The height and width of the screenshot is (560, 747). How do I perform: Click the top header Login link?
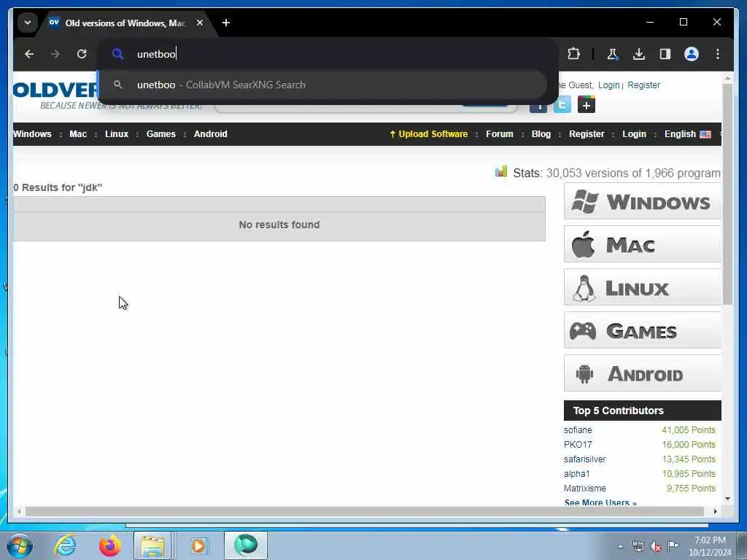coord(609,85)
